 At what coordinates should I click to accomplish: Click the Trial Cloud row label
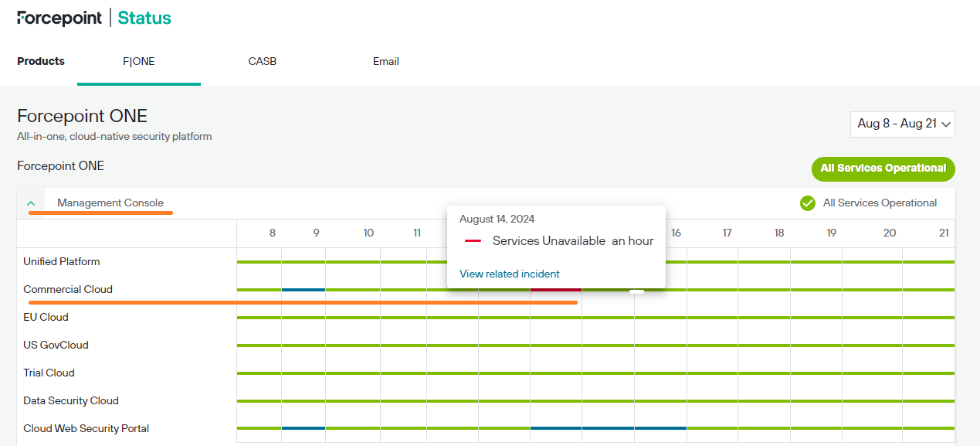point(49,373)
